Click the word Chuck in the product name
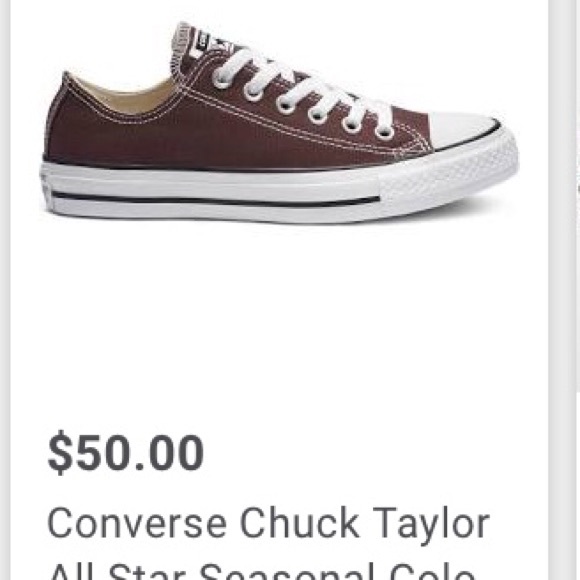Screen dimensions: 580x580 pos(299,523)
